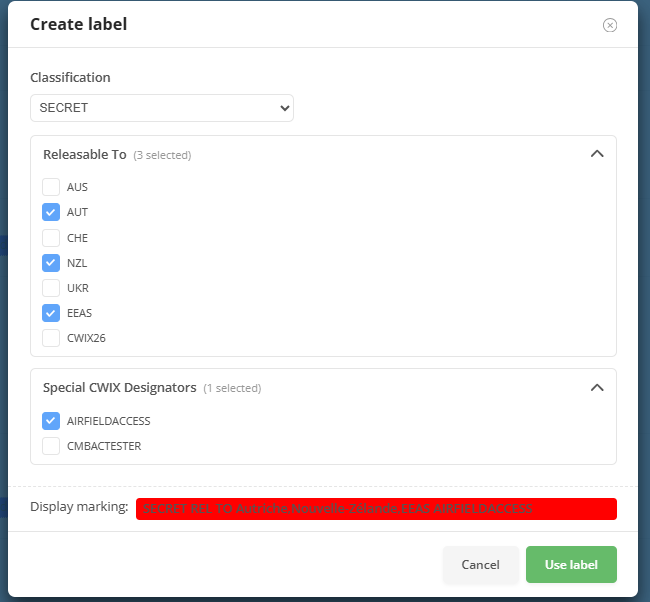Click the CWIX26 label text
Screen dimensions: 650x602
tap(86, 338)
